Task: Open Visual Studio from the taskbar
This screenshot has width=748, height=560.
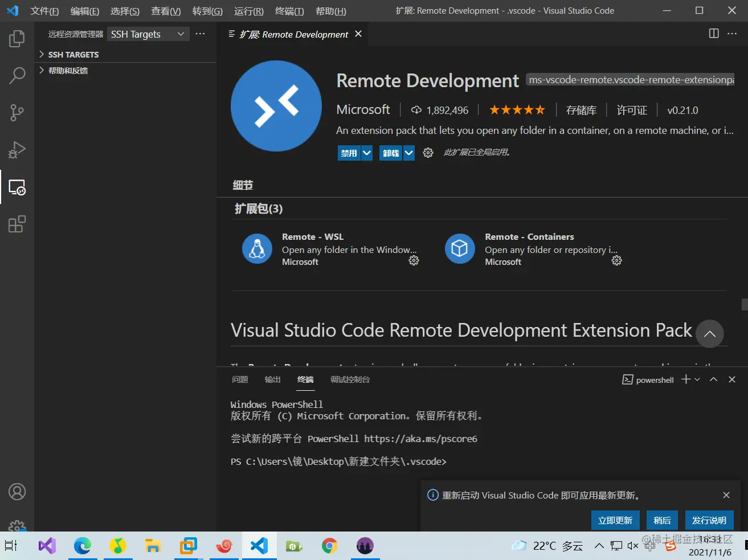Action: click(47, 546)
